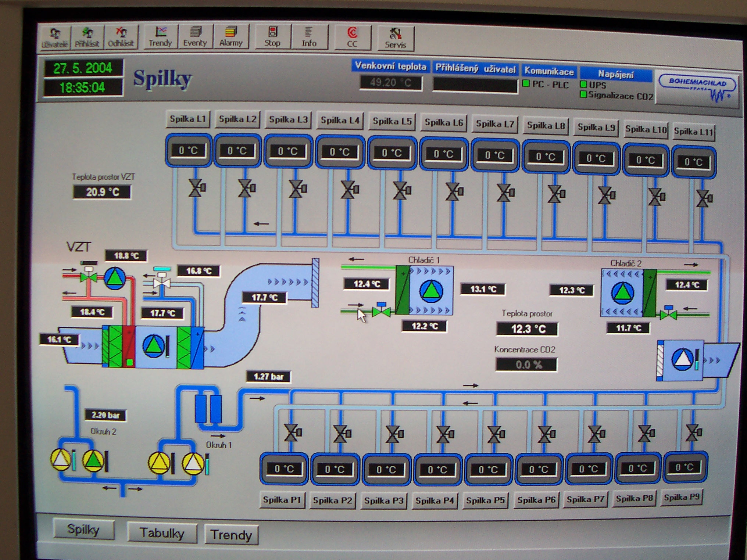The width and height of the screenshot is (747, 560).
Task: Open the Trendy chart toolbar icon
Action: [x=160, y=36]
